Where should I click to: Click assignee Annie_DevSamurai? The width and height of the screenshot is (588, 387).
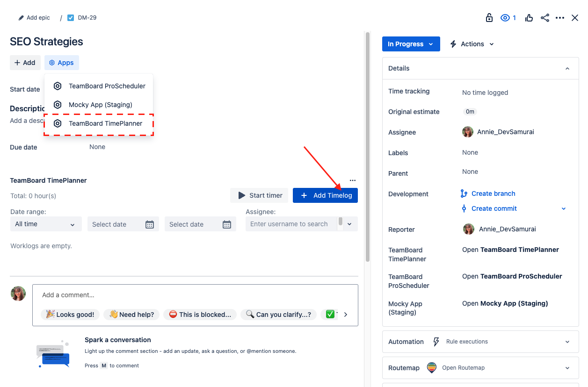498,132
